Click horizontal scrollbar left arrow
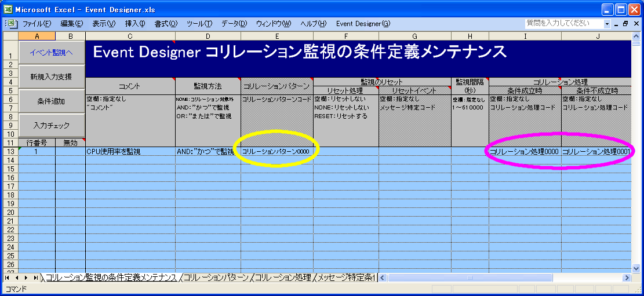Image resolution: width=644 pixels, height=296 pixels. pos(383,278)
